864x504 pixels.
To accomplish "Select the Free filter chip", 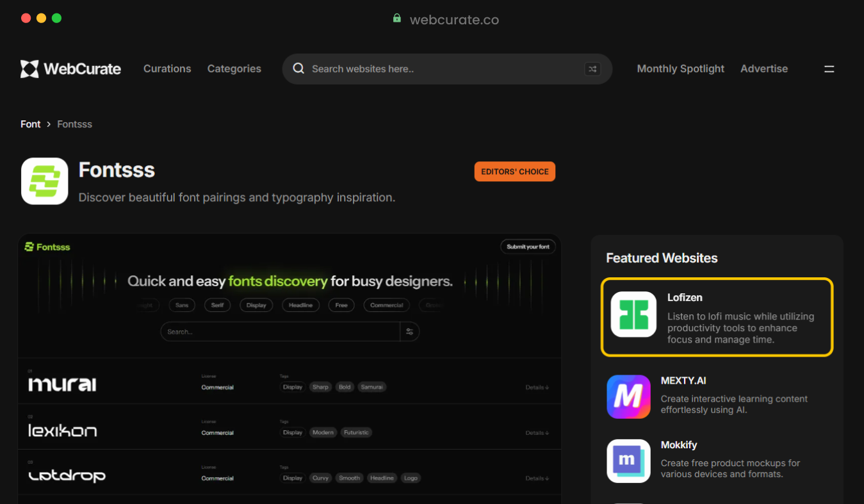I will click(341, 305).
